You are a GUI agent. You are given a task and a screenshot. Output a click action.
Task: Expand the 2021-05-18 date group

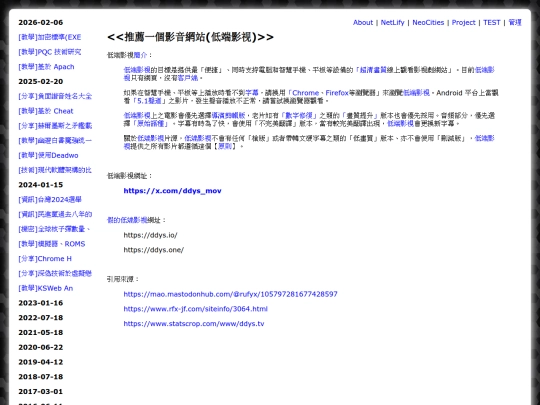(41, 333)
